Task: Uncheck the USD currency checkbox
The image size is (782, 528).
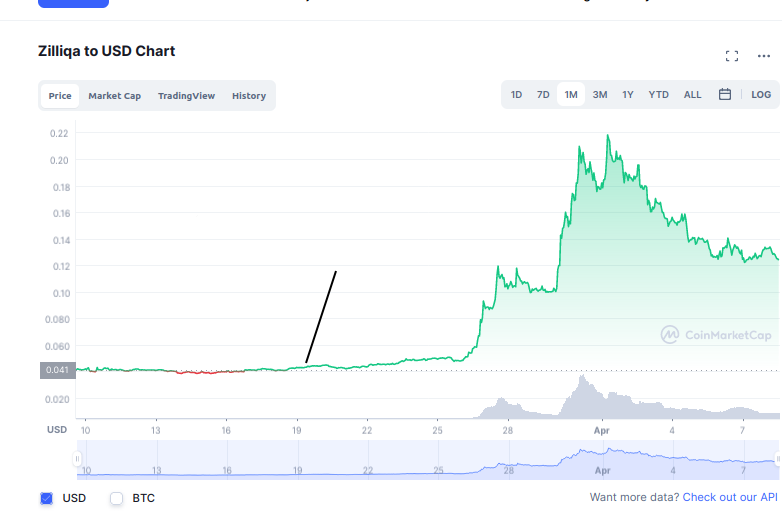Action: point(46,498)
